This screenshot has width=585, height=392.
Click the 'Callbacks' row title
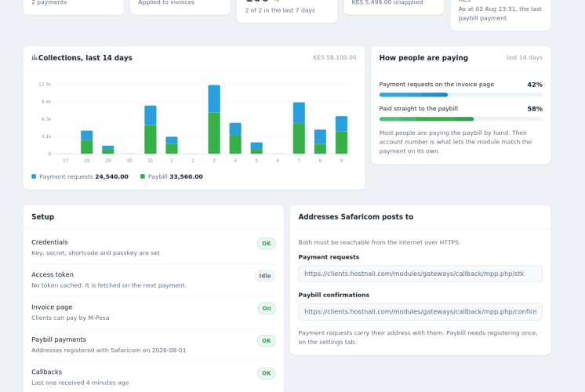pyautogui.click(x=46, y=372)
